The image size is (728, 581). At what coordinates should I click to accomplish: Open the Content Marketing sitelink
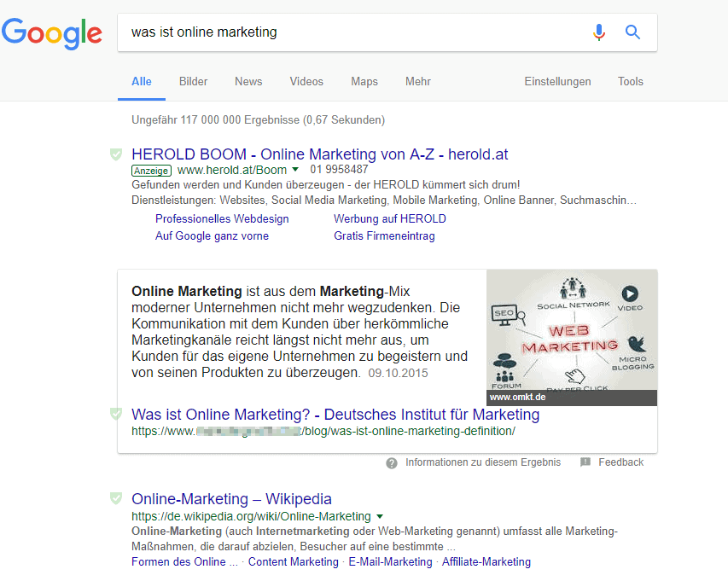293,561
